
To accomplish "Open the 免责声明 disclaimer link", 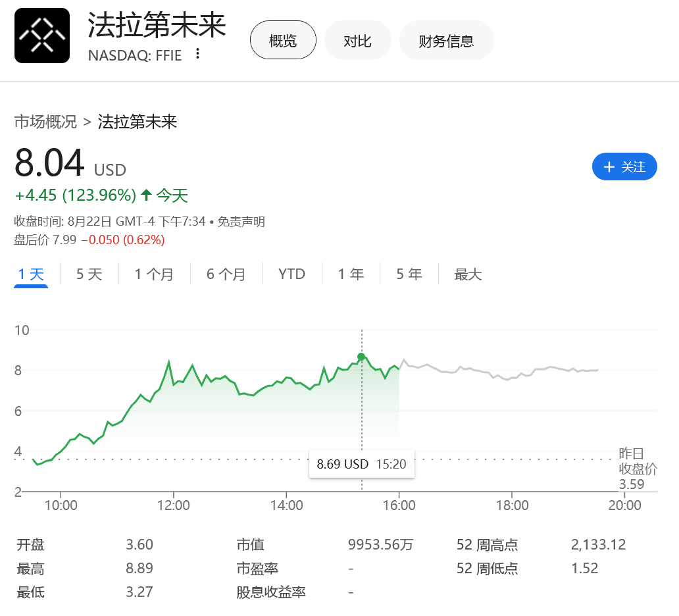I will point(241,222).
